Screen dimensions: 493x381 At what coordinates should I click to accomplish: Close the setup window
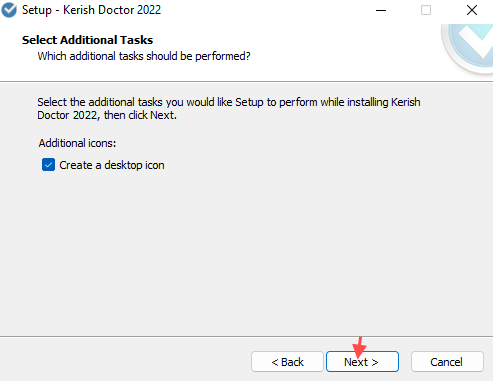pos(472,10)
